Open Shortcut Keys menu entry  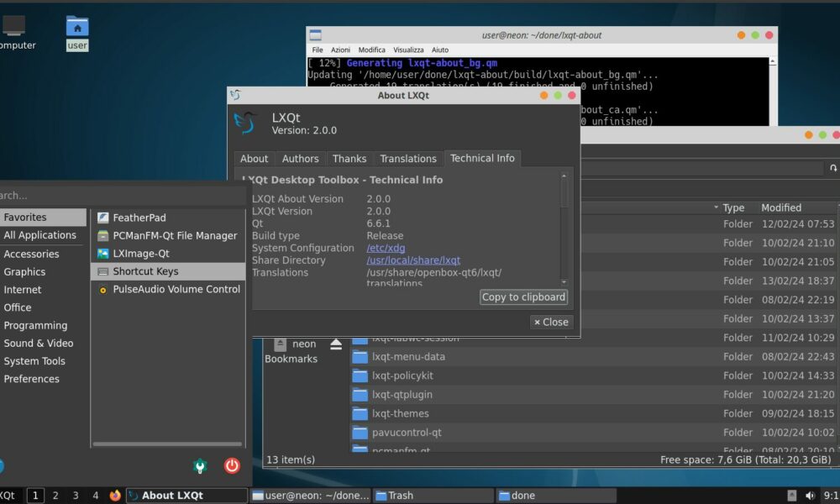(168, 271)
